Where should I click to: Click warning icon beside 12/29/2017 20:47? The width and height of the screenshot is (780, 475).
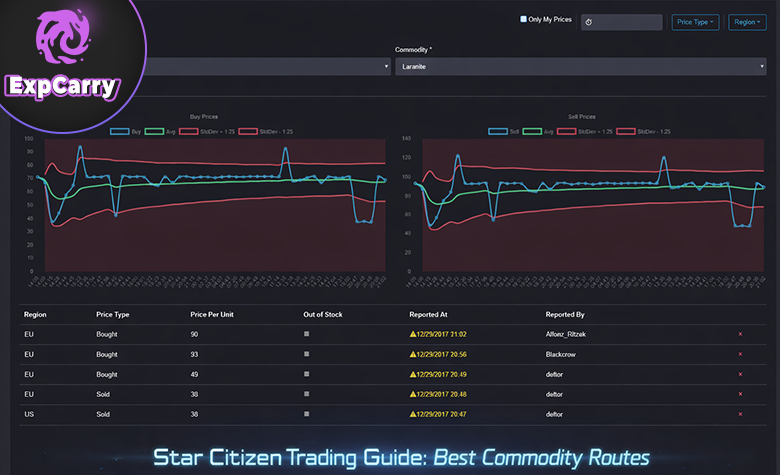413,414
